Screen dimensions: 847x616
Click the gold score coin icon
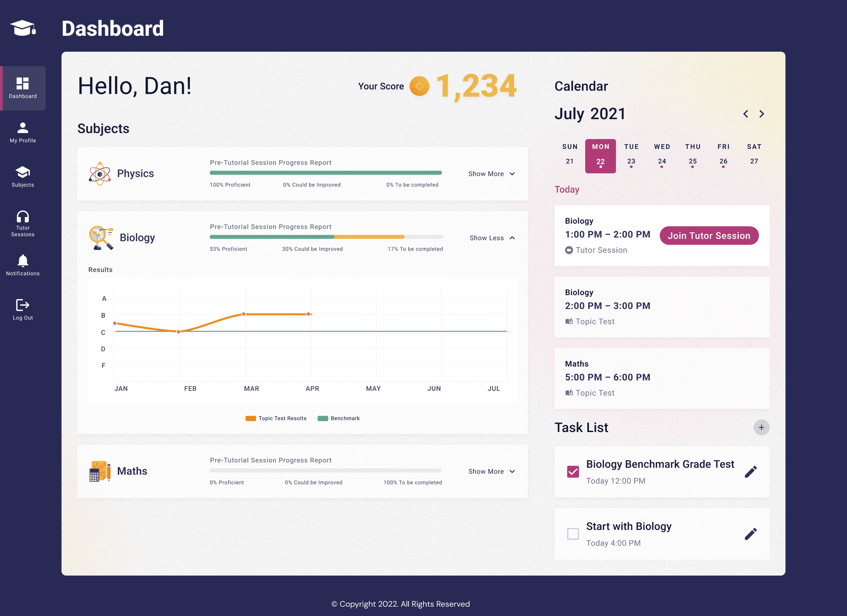[419, 86]
